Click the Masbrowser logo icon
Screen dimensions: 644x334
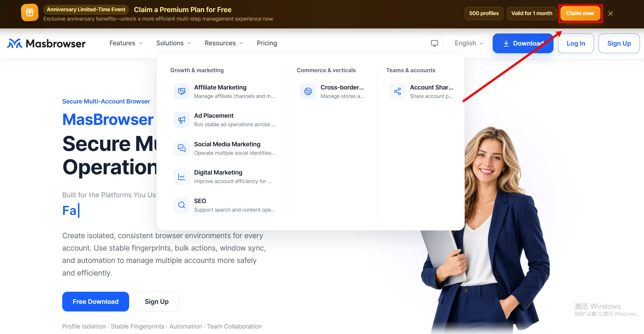tap(15, 43)
